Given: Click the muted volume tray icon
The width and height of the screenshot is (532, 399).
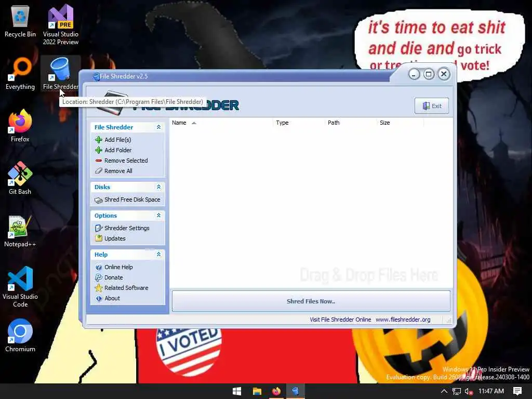Looking at the screenshot, I should [469, 392].
